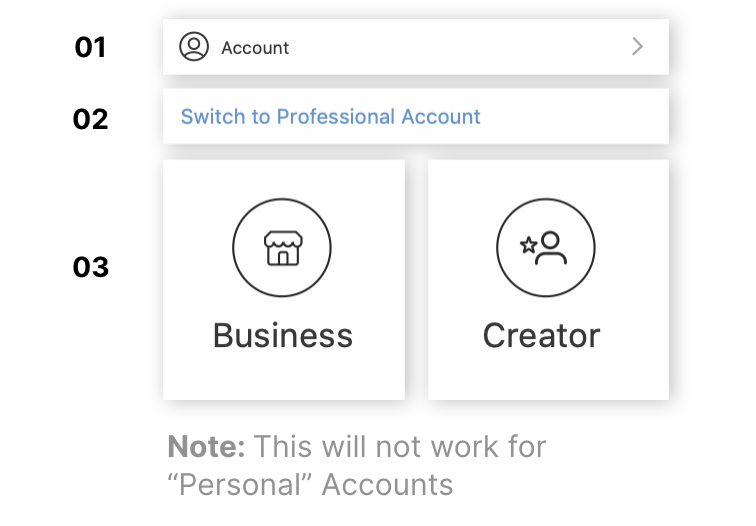Click Switch to Professional Account link
Image resolution: width=756 pixels, height=526 pixels.
tap(331, 117)
